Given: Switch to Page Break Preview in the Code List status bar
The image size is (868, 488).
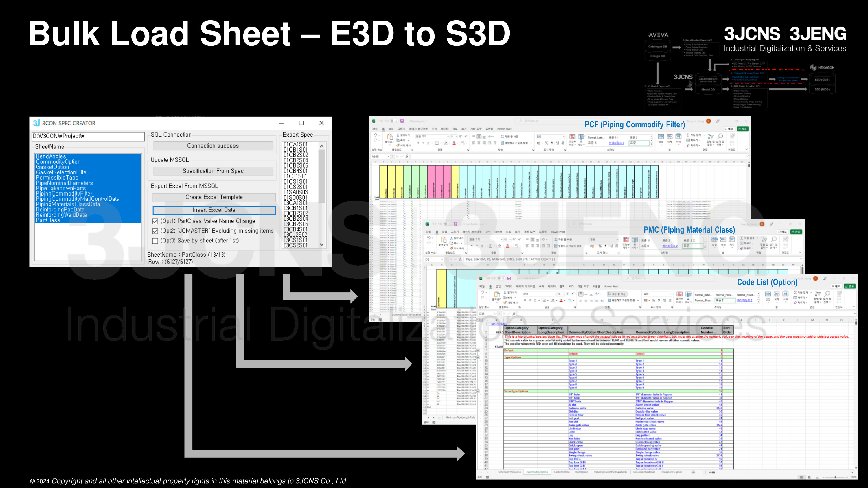Looking at the screenshot, I should coord(817,477).
